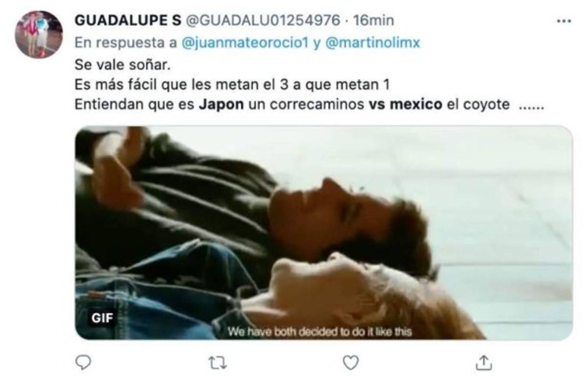Click the 'el coyote' ending text
The width and height of the screenshot is (588, 376).
(x=478, y=105)
